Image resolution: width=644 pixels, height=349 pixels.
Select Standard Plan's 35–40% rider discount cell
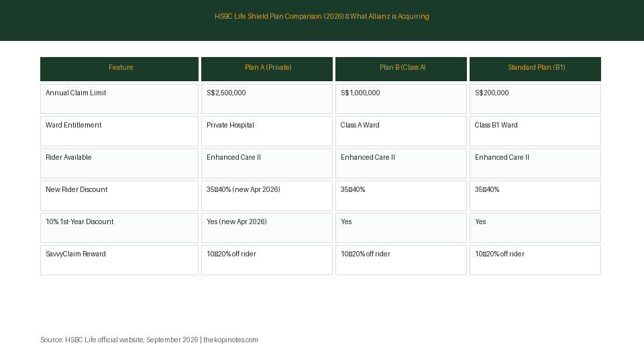click(x=535, y=196)
